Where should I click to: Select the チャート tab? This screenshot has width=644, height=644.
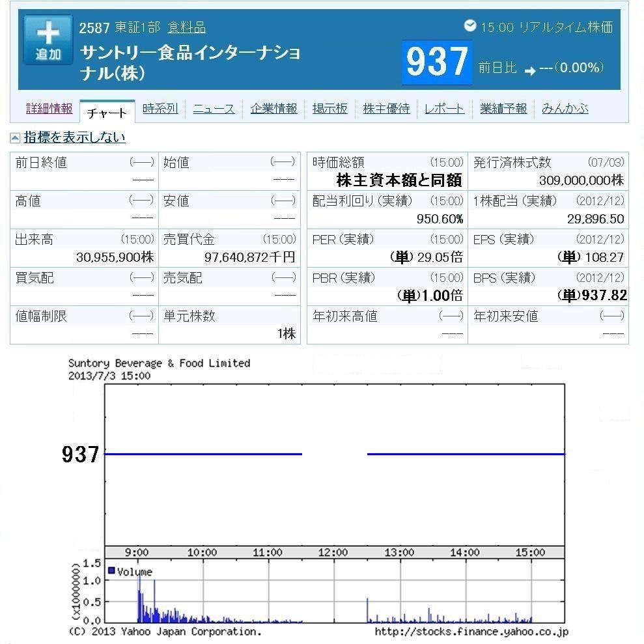[107, 113]
